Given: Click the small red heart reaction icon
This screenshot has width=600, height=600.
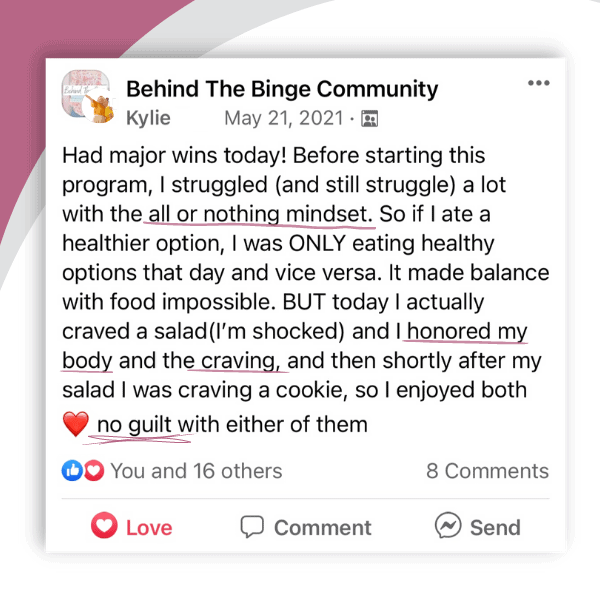Looking at the screenshot, I should pyautogui.click(x=94, y=471).
